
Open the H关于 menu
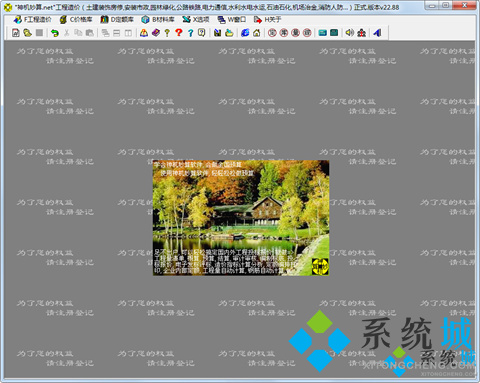[267, 20]
